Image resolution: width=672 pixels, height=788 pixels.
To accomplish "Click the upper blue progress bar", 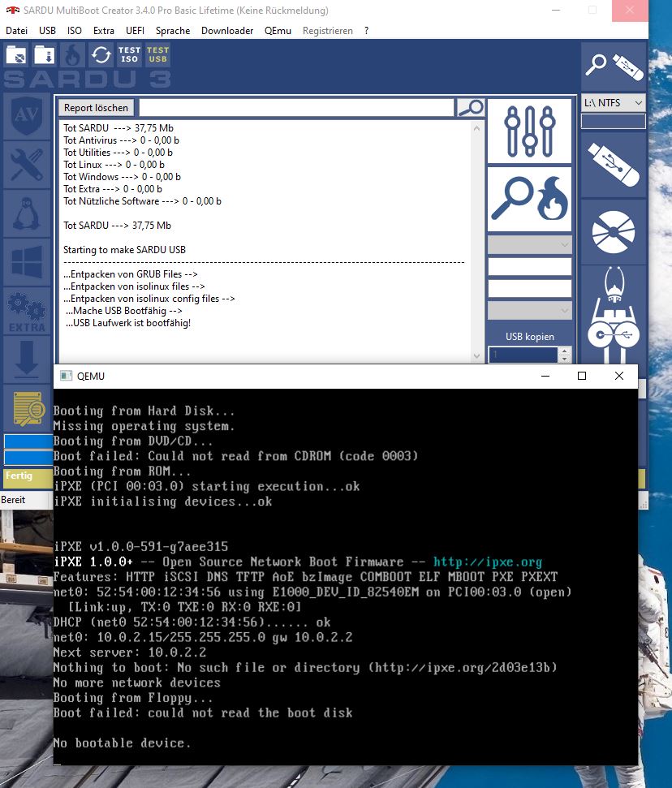I will coord(28,441).
